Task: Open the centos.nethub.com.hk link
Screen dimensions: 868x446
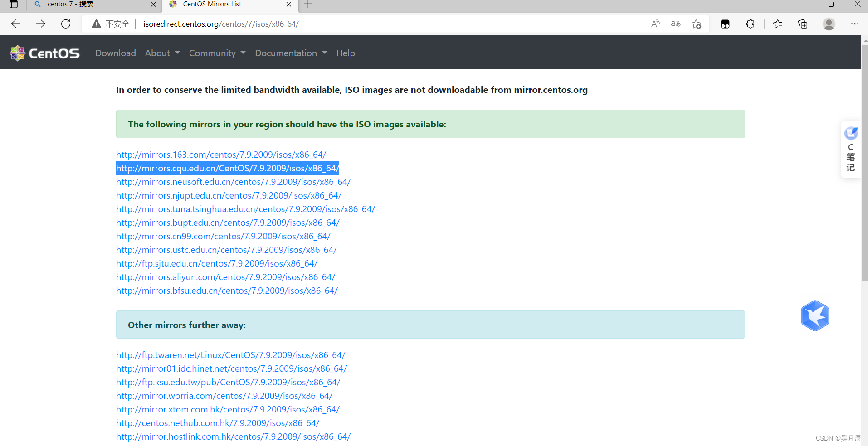Action: 218,423
